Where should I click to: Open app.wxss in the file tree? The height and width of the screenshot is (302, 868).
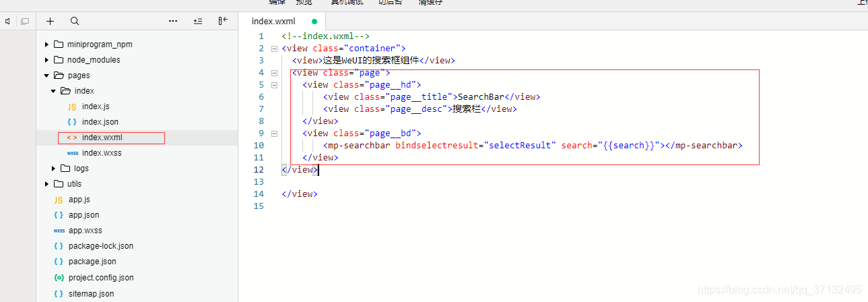86,231
